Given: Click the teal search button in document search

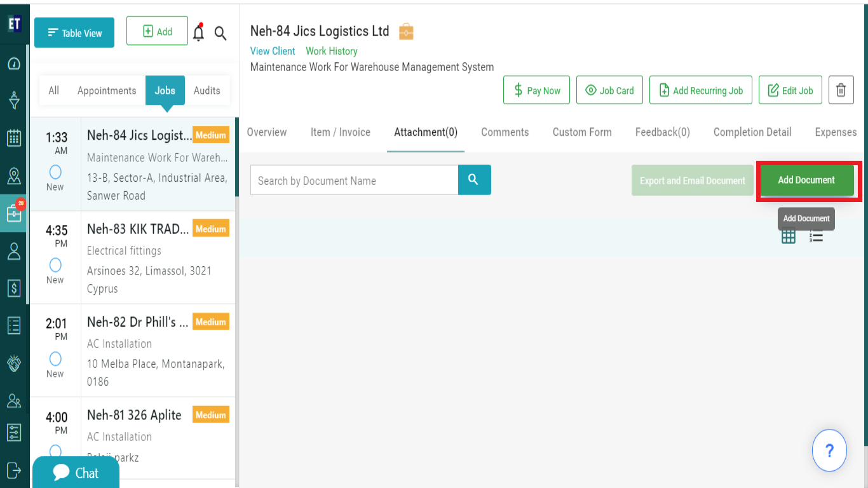Looking at the screenshot, I should pyautogui.click(x=474, y=180).
